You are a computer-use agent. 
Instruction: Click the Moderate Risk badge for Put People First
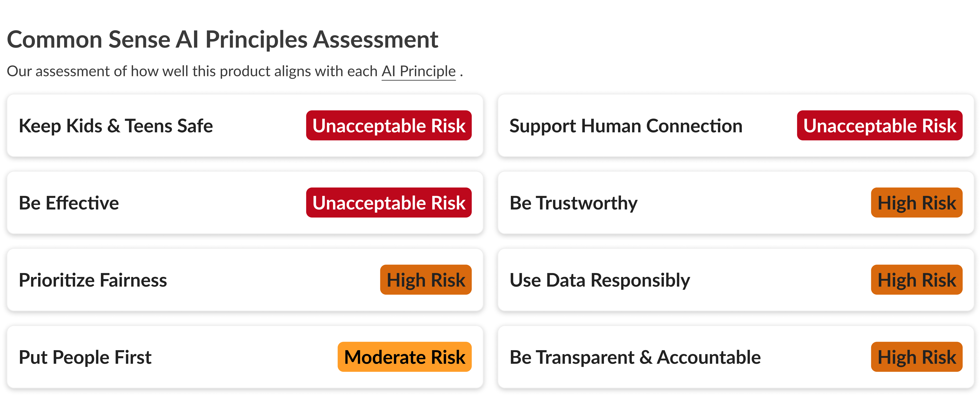pyautogui.click(x=404, y=357)
